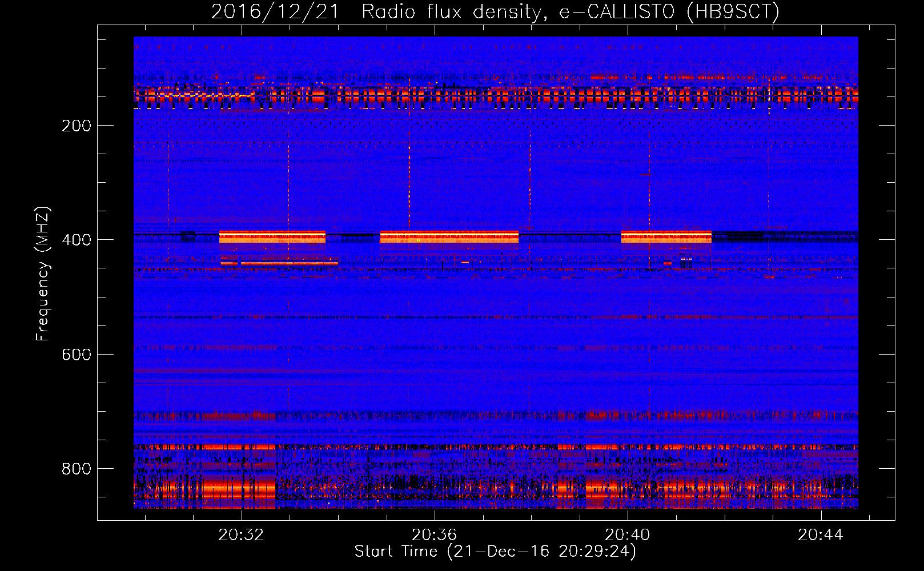
Task: Select the Frequency (MHZ) axis label
Action: (43, 274)
